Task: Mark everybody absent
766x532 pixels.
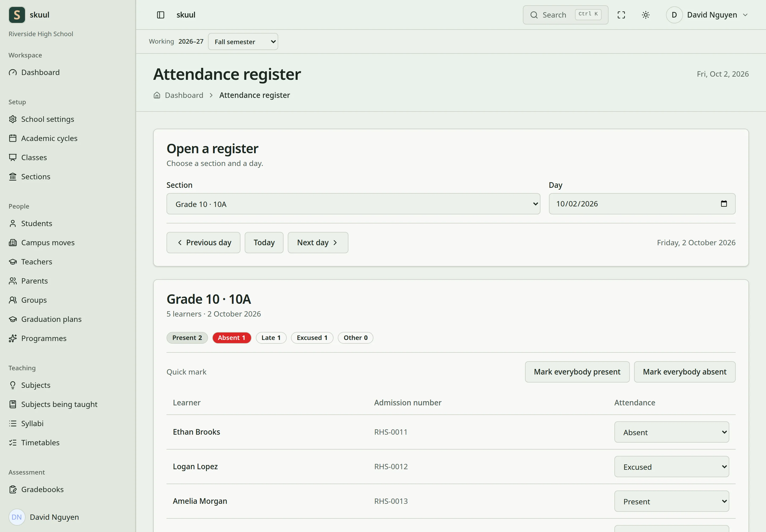Action: (x=685, y=372)
